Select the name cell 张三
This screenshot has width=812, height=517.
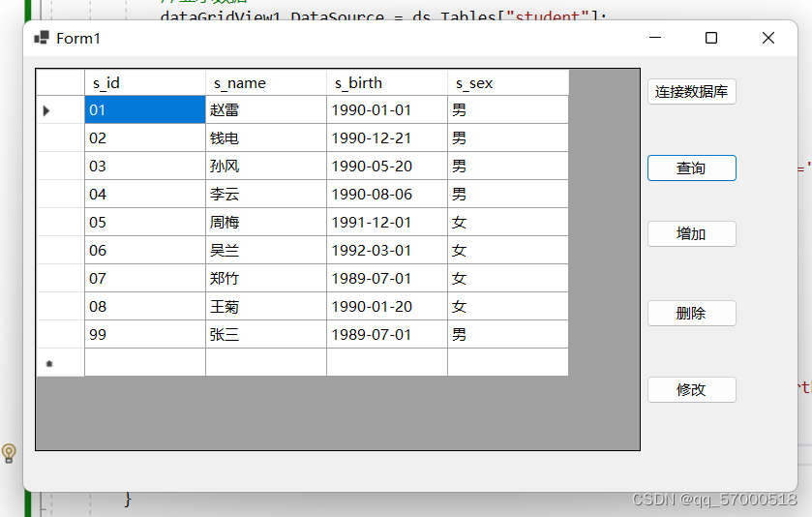[266, 334]
